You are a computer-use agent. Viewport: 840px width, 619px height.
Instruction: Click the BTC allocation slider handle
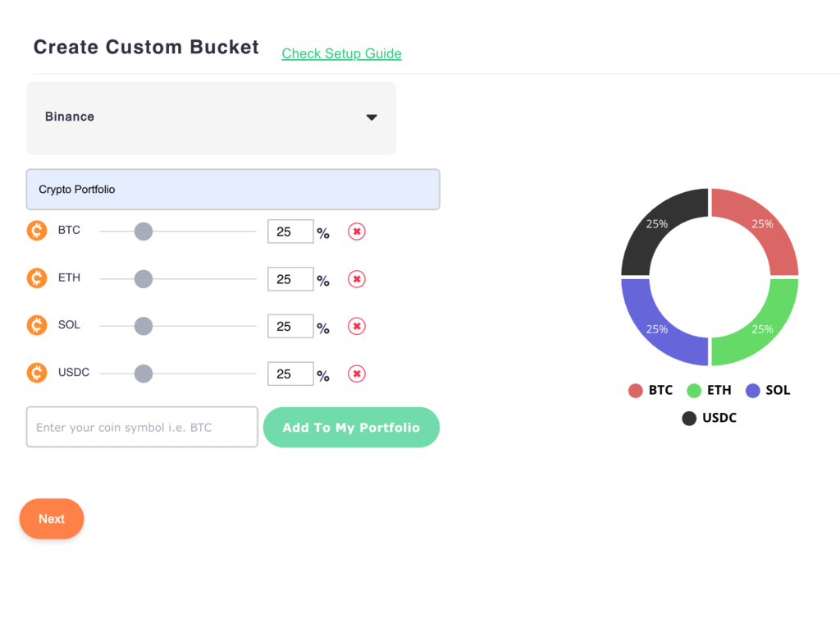pyautogui.click(x=144, y=232)
